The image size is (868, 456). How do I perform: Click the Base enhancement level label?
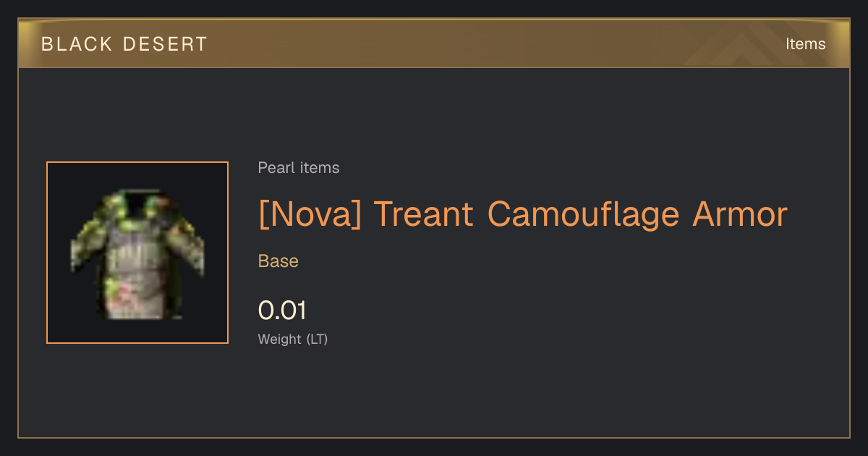tap(278, 261)
